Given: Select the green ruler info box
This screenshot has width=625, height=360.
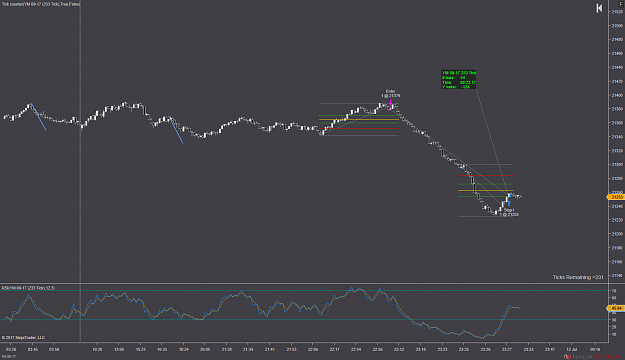Looking at the screenshot, I should coord(459,79).
